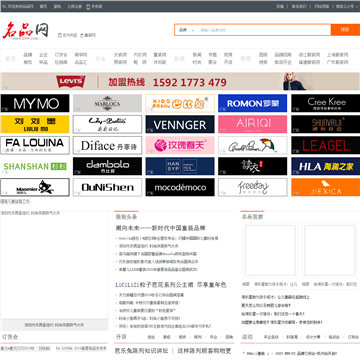Image resolution: width=360 pixels, height=360 pixels.
Task: Go to 首页 in the main navigation
Action: 10,59
